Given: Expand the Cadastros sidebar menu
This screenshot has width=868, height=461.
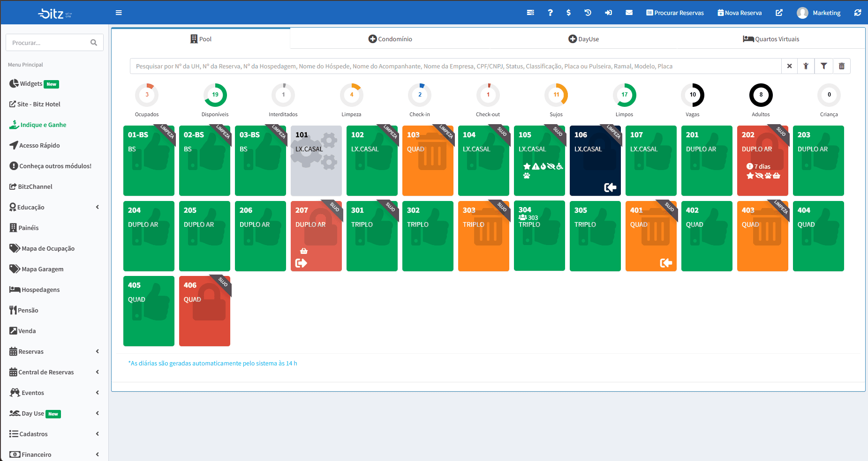Looking at the screenshot, I should [54, 434].
